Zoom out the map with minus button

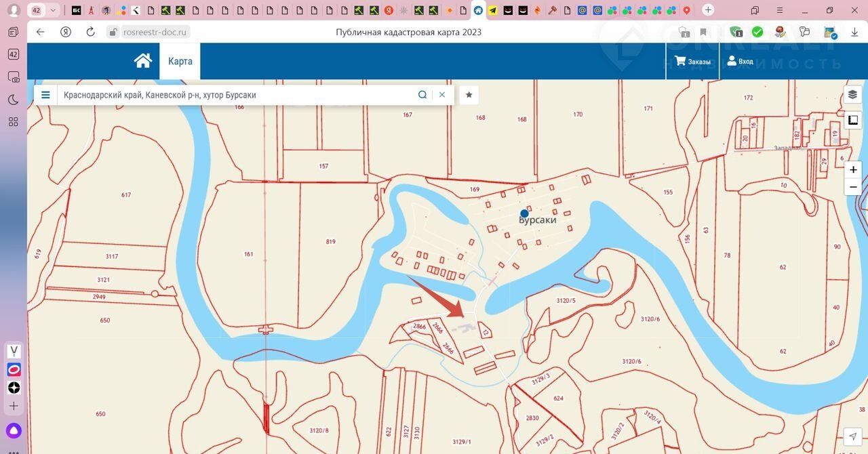click(853, 187)
